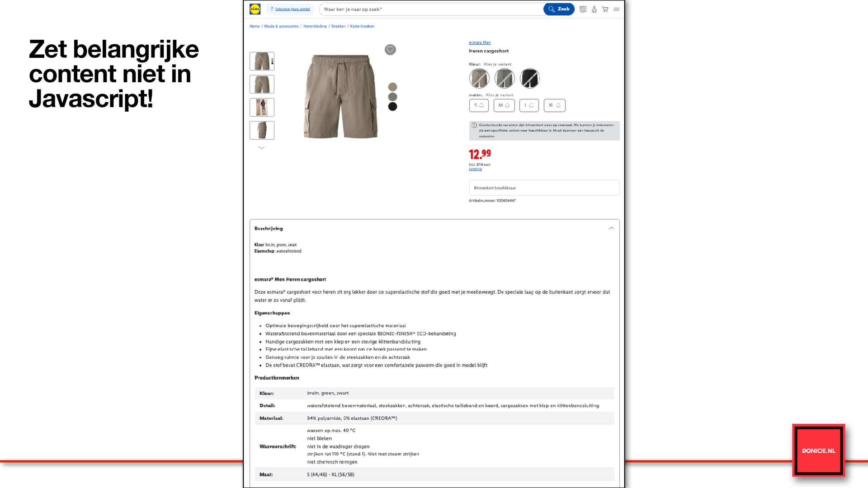Select size M notification option
The height and width of the screenshot is (488, 868).
504,105
